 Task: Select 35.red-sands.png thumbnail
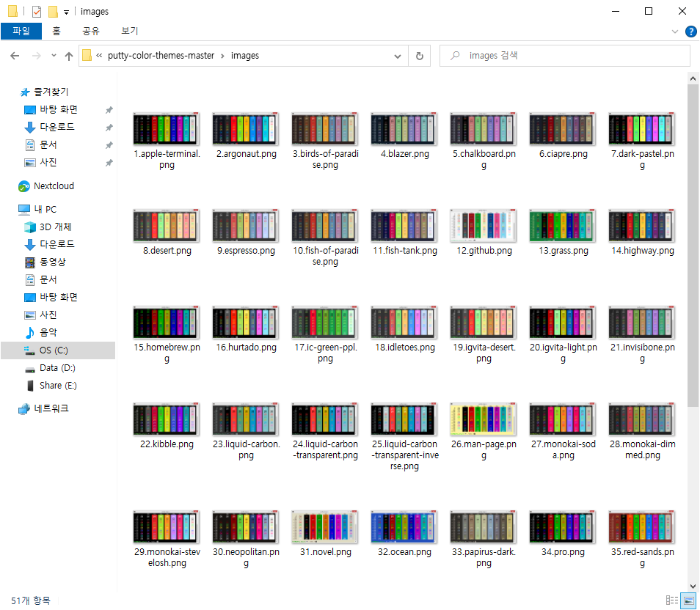point(641,527)
